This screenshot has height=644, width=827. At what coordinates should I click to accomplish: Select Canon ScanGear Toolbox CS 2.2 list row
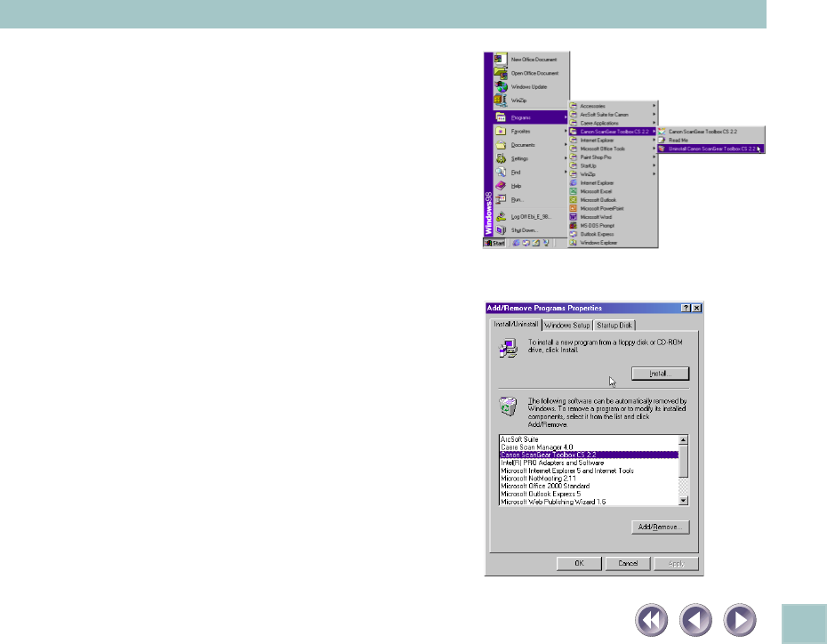[x=589, y=455]
